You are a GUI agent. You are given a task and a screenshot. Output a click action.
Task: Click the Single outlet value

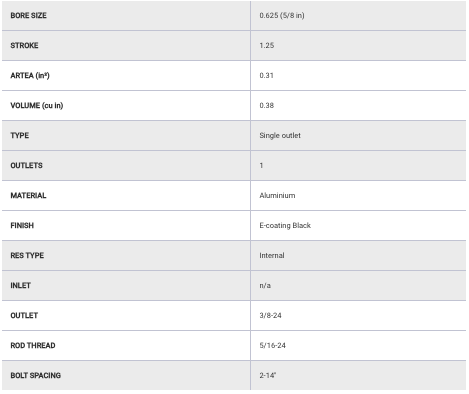(280, 135)
